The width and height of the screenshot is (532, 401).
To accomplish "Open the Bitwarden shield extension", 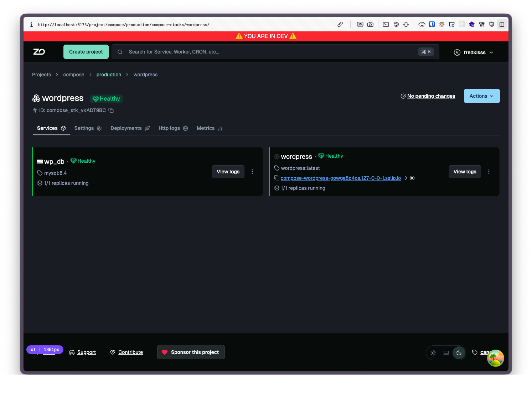I will (x=432, y=24).
